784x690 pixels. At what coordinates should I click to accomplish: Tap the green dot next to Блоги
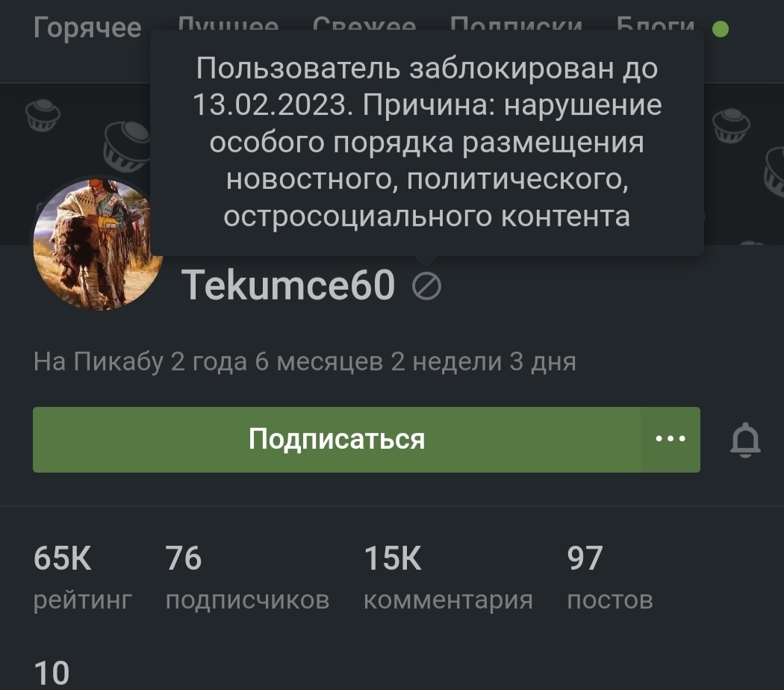[x=721, y=29]
